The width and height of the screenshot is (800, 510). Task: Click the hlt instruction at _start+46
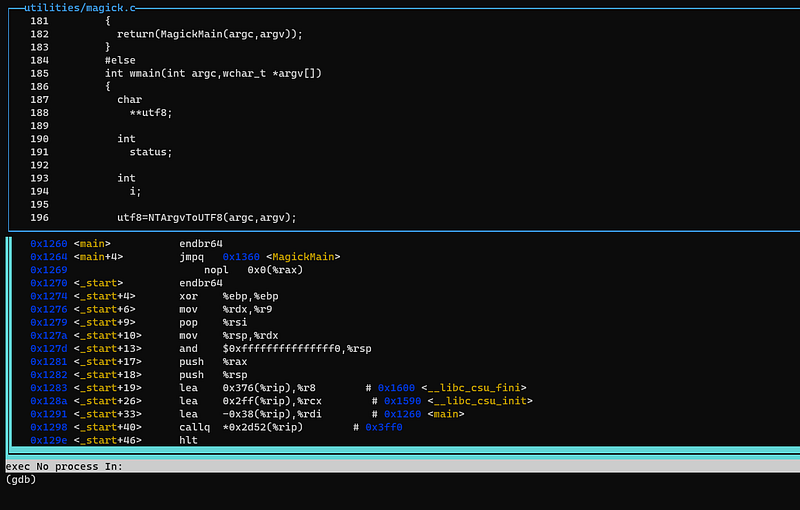[188, 440]
